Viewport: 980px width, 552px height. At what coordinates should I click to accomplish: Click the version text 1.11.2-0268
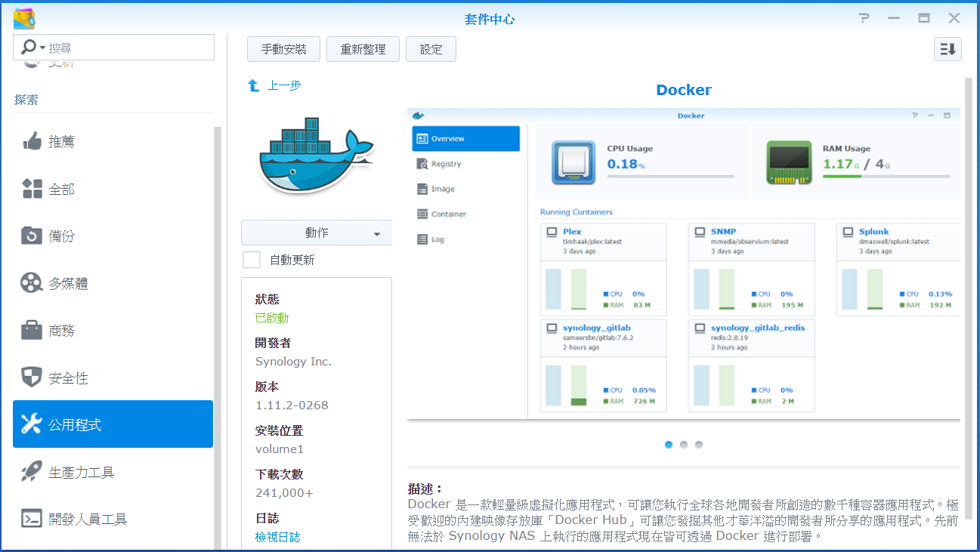coord(292,405)
